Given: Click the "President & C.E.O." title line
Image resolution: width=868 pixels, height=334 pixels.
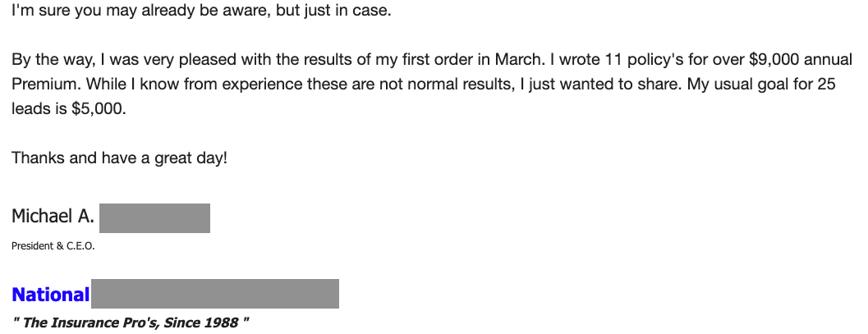Looking at the screenshot, I should point(53,246).
